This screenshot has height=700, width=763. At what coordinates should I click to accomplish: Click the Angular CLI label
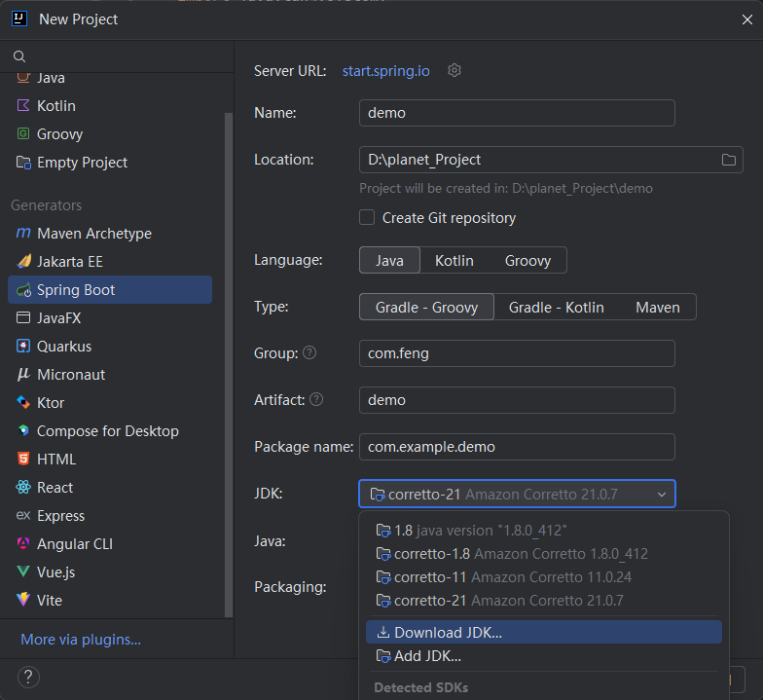[x=75, y=543]
